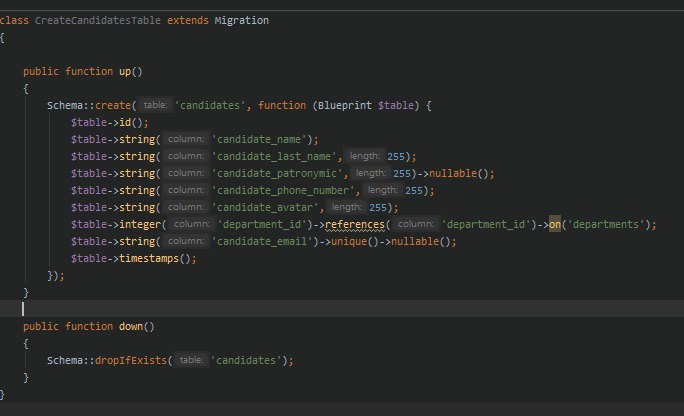Click the timestamps() method call
The image size is (684, 416).
[154, 259]
